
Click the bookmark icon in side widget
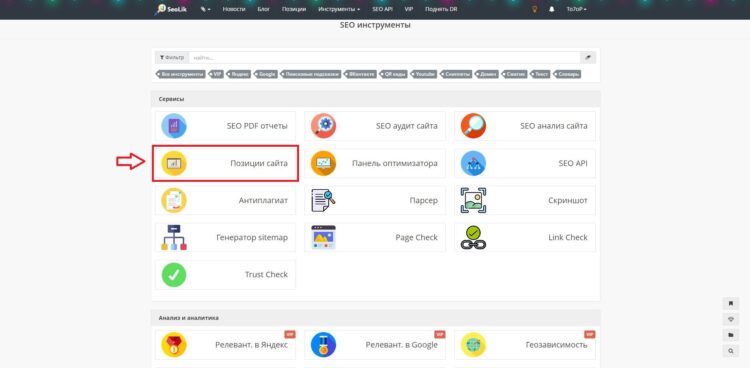tap(730, 303)
